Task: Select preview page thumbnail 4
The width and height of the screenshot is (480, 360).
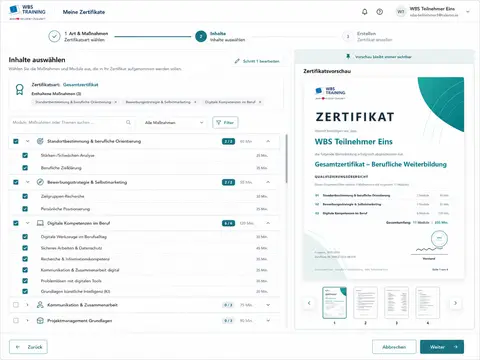Action: pos(428,303)
